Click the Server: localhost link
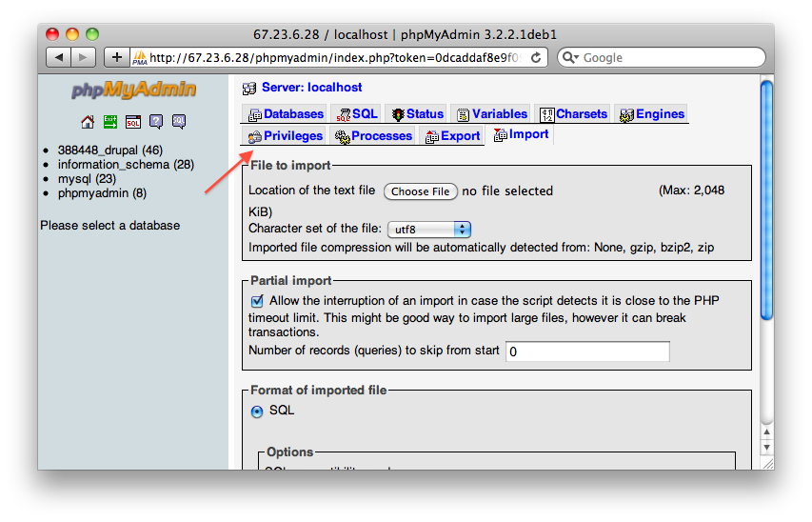 pyautogui.click(x=311, y=87)
